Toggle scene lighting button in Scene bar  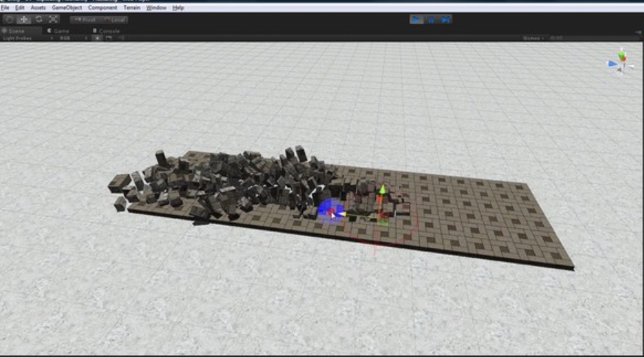pos(98,38)
